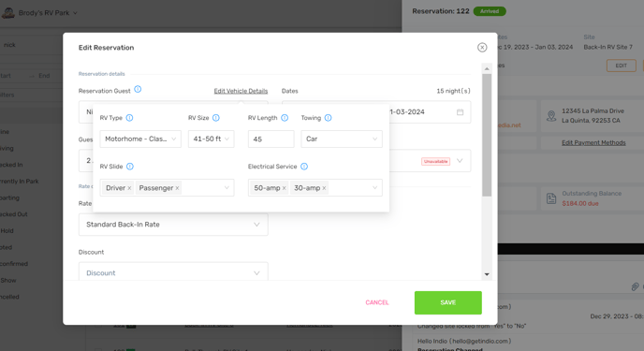The width and height of the screenshot is (644, 351).
Task: Click the Edit Vehicle Details link
Action: pyautogui.click(x=241, y=91)
